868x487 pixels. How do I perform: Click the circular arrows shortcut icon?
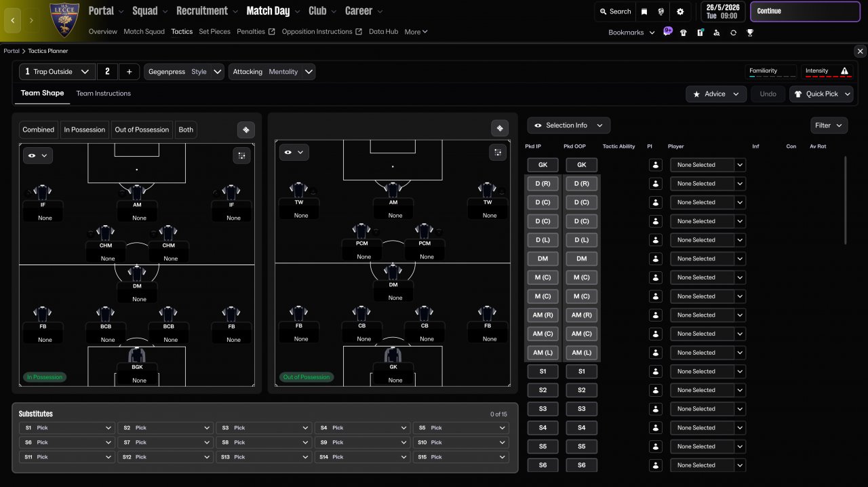tap(733, 33)
